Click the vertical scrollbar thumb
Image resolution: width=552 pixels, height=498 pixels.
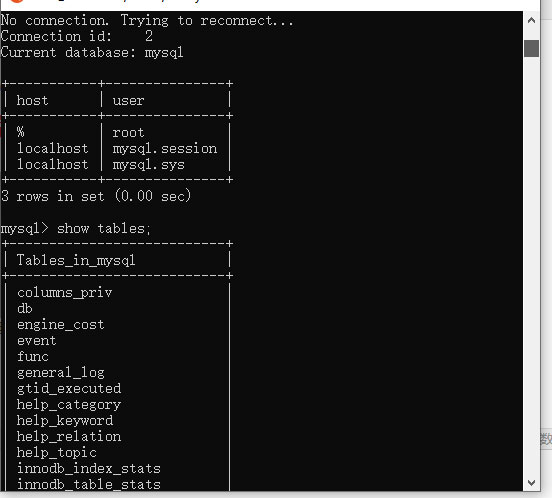(x=531, y=48)
